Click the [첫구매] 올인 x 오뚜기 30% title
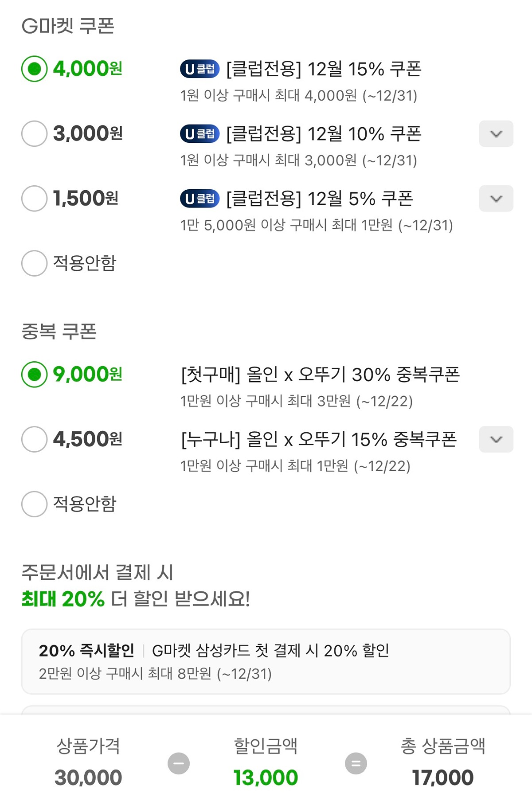The image size is (532, 793). 320,375
